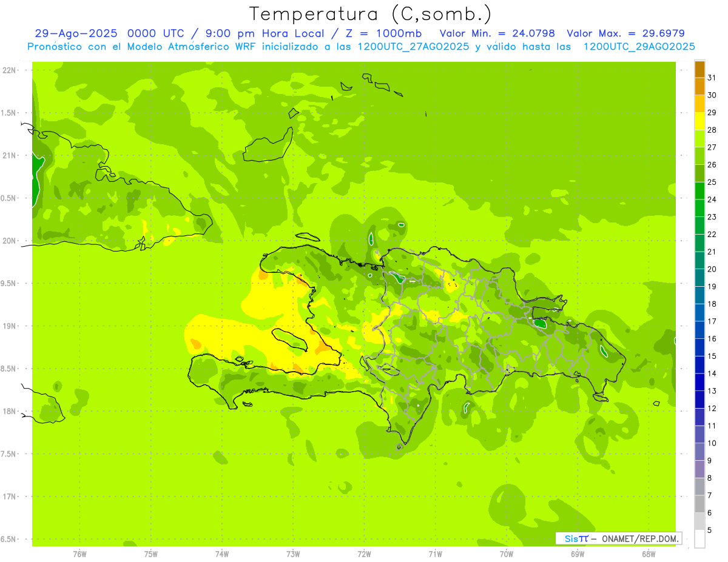The width and height of the screenshot is (728, 562).
Task: Select the "69W" longitude label
Action: [578, 554]
